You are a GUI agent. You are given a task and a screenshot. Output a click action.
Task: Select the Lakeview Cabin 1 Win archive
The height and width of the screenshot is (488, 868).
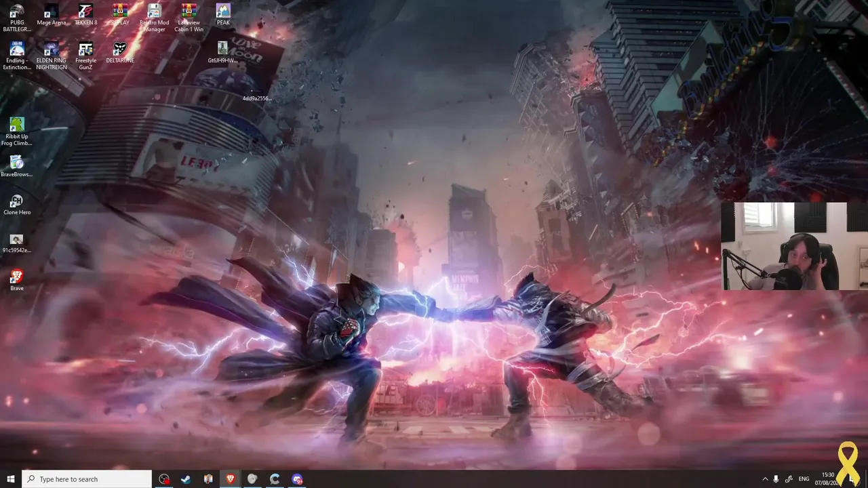tap(189, 18)
